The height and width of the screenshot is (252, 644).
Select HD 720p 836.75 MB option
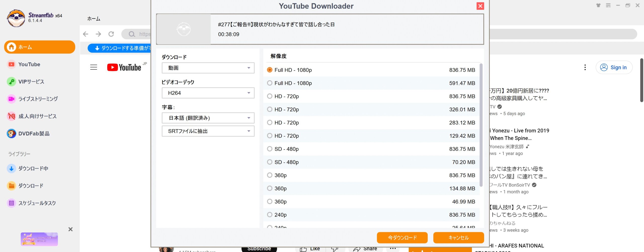point(371,96)
